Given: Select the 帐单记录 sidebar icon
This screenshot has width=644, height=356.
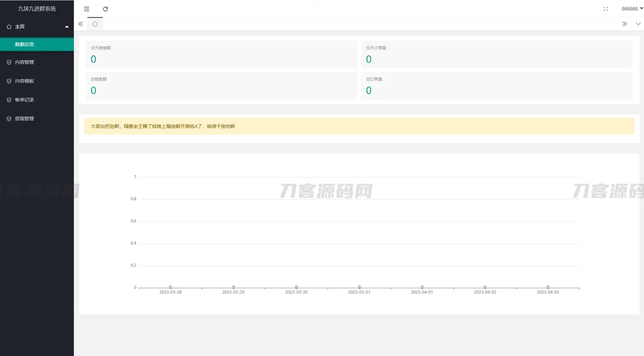Looking at the screenshot, I should point(9,100).
